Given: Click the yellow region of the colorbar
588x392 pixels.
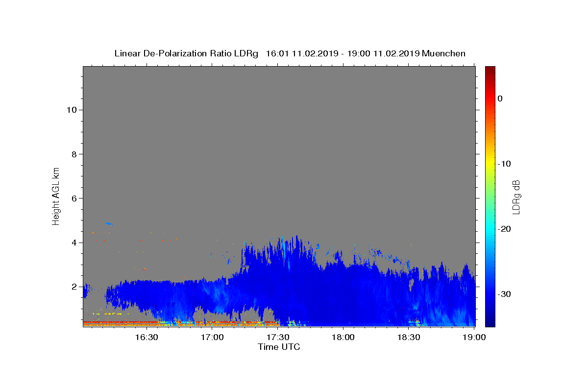Looking at the screenshot, I should [x=490, y=162].
